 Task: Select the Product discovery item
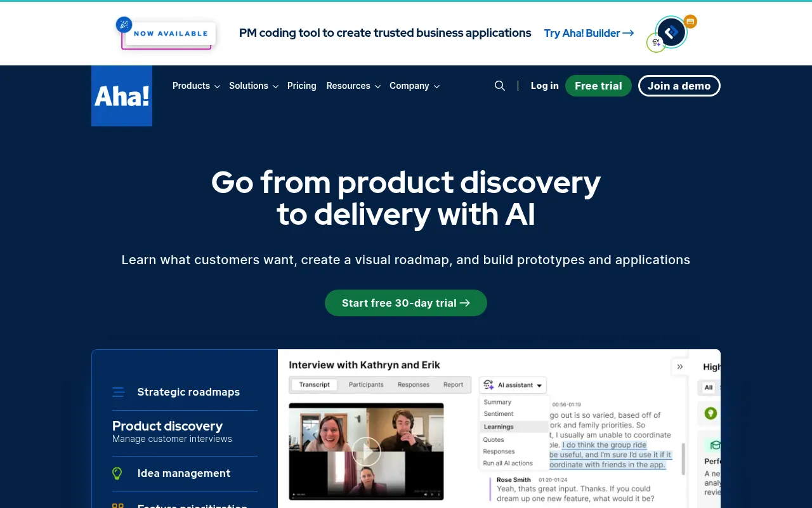coord(185,433)
